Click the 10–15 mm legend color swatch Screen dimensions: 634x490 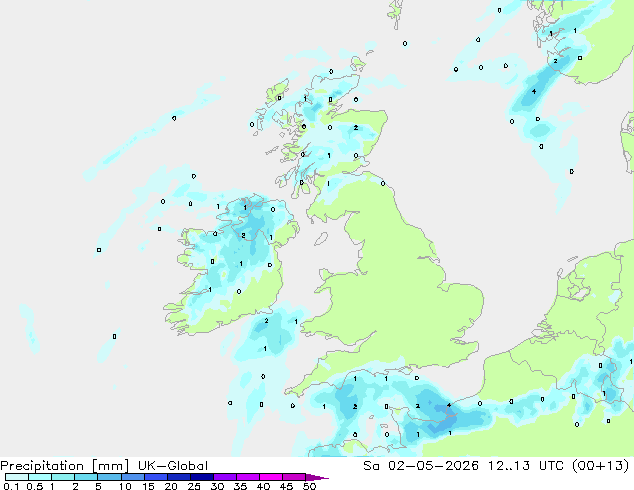(x=133, y=477)
